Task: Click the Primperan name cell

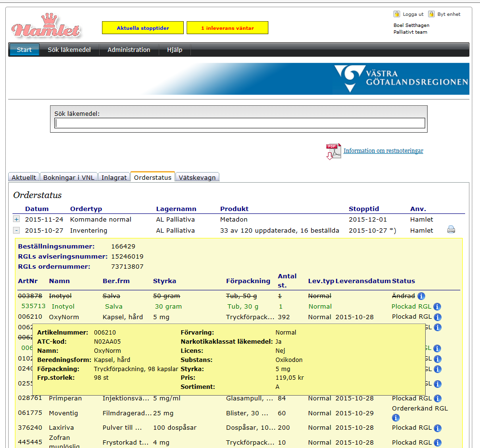Action: pyautogui.click(x=65, y=398)
